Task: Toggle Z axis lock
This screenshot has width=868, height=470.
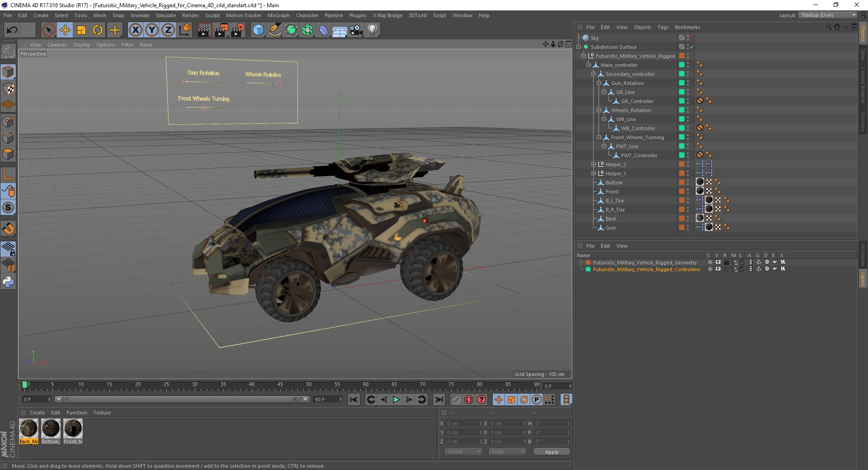Action: 168,30
